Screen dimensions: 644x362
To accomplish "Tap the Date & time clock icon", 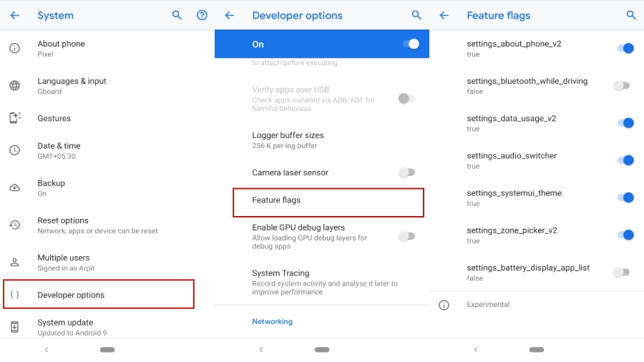I will click(14, 150).
